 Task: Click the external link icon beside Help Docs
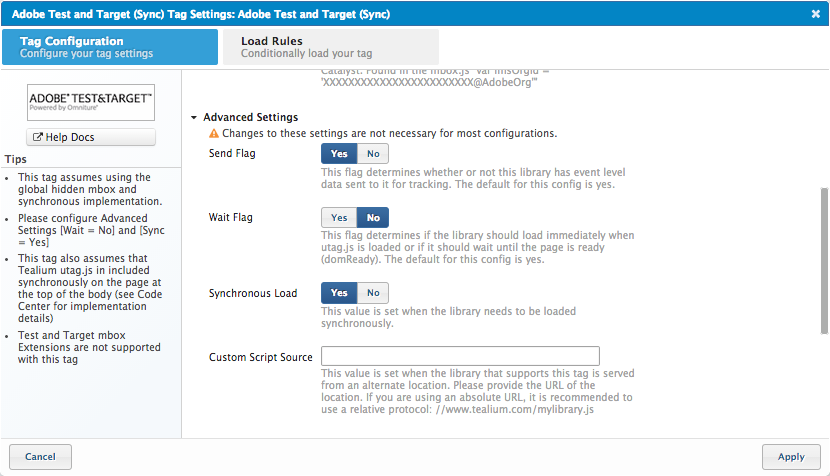(38, 137)
